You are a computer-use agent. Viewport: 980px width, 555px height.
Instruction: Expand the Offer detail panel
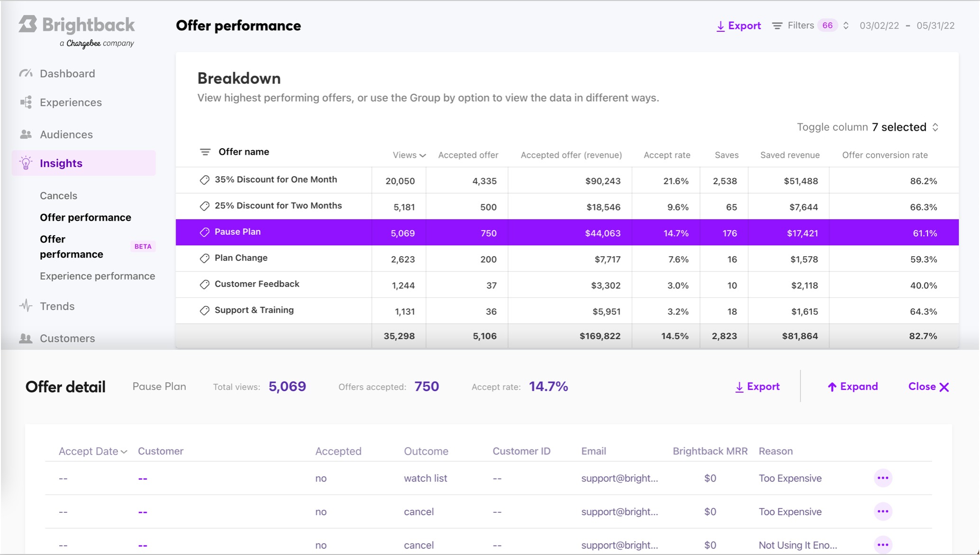[x=853, y=386]
